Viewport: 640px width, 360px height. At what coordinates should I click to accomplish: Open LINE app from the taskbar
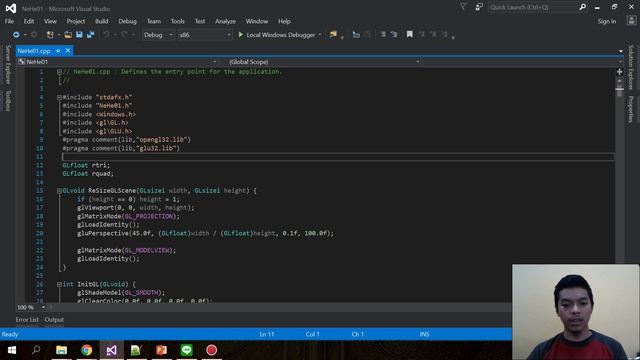pos(187,350)
